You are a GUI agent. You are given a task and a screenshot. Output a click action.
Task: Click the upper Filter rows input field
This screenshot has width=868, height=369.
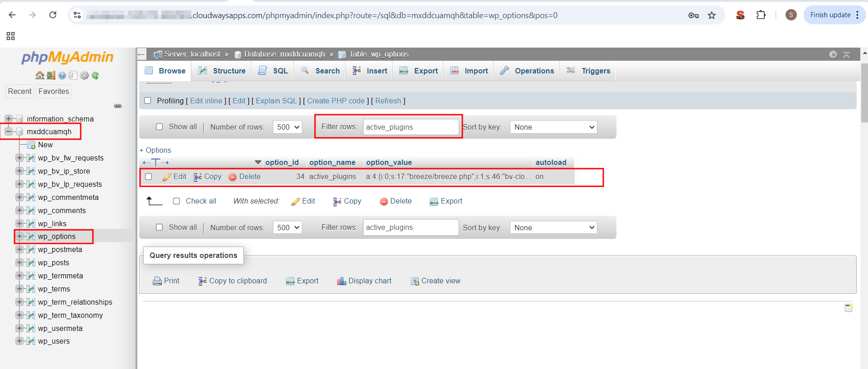pos(411,127)
